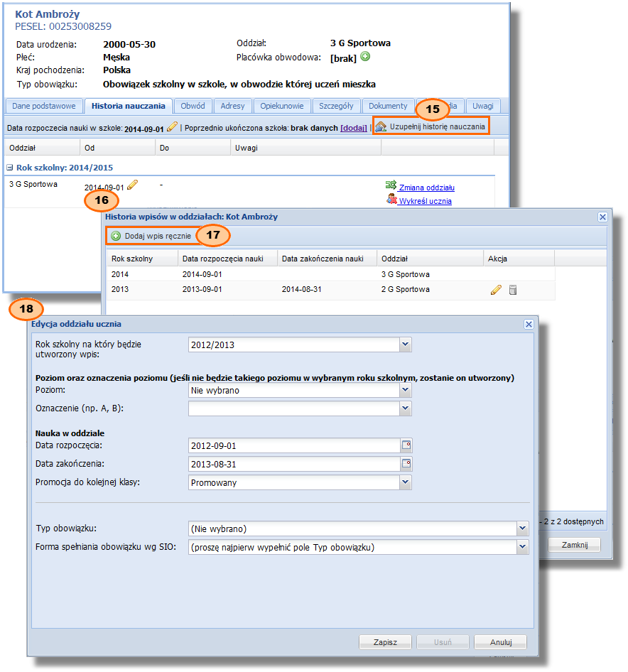Open calendar picker for Data zakończenia
The image size is (628, 672).
point(406,464)
